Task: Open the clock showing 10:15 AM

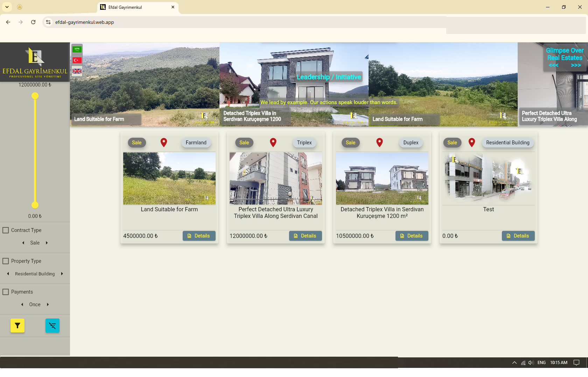Action: pyautogui.click(x=559, y=363)
